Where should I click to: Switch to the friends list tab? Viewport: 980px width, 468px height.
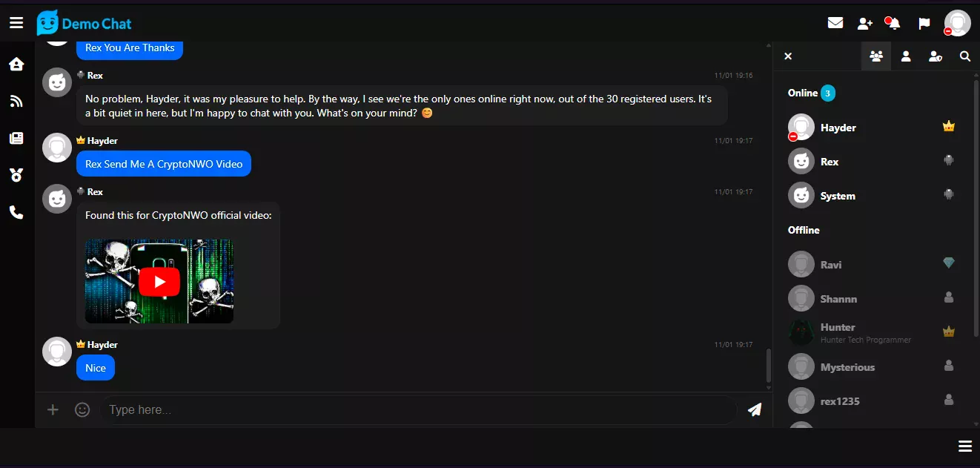coord(906,56)
